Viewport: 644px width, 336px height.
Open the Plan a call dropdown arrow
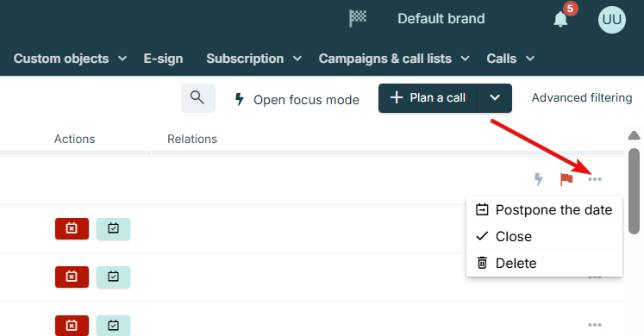[495, 98]
